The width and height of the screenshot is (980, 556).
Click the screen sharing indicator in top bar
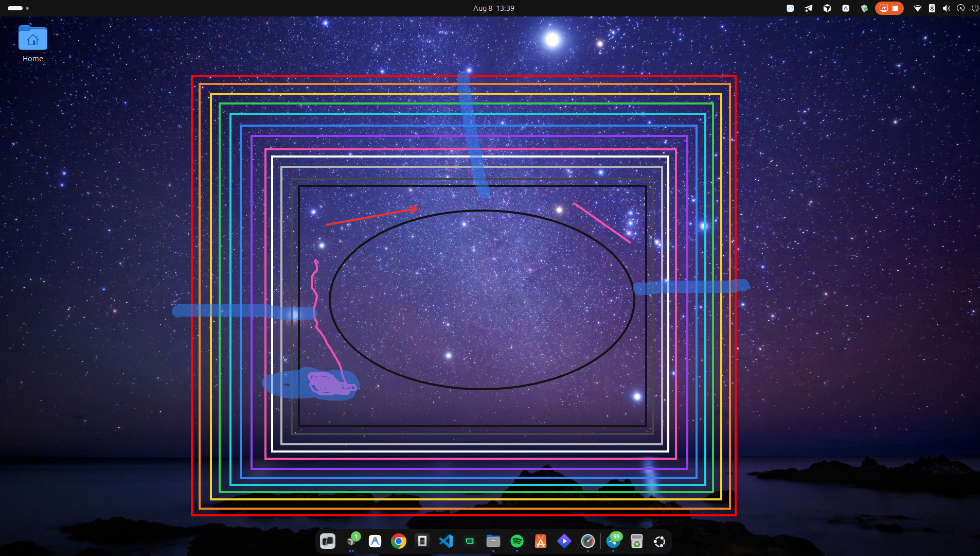884,8
